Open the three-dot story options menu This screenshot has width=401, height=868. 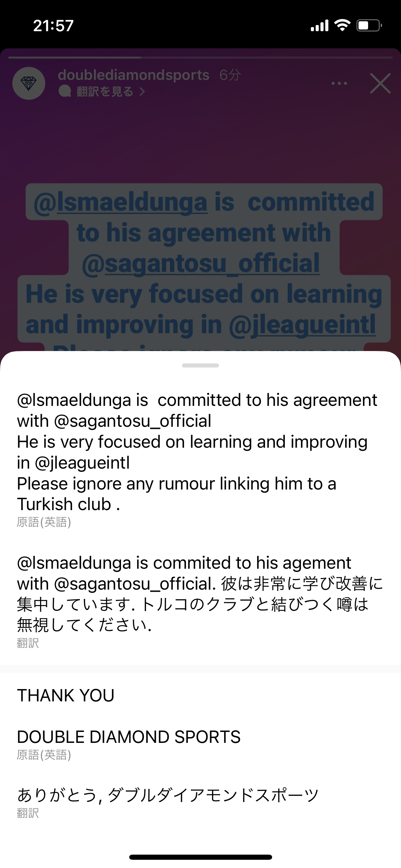click(x=339, y=83)
